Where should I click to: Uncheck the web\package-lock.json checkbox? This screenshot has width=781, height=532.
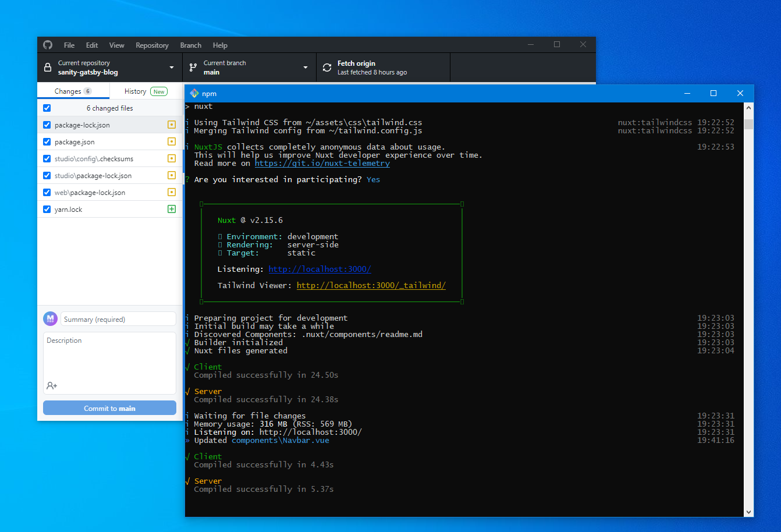coord(47,192)
